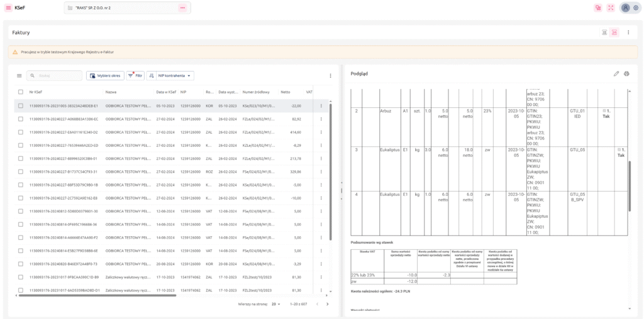Select checkbox for invoice ending 4068B83A1386-EC
Viewport: 644px width, 319px height.
point(21,119)
